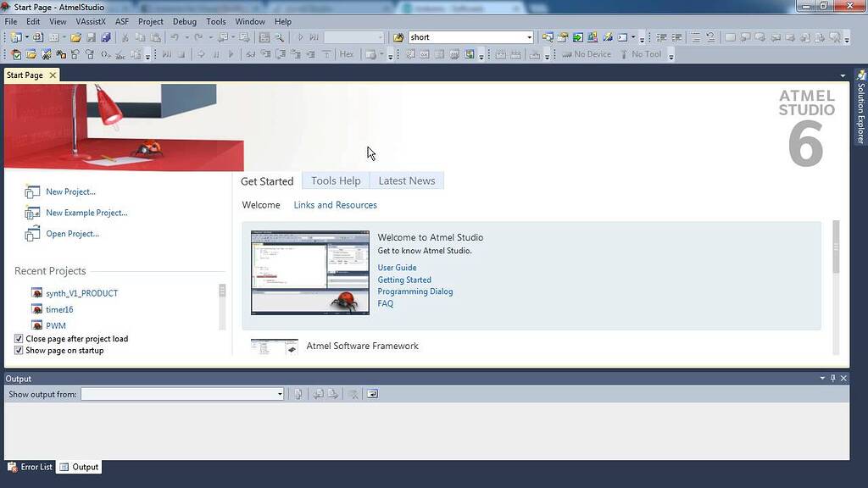Toggle the Output panel pin icon
The image size is (868, 488).
pyautogui.click(x=832, y=379)
